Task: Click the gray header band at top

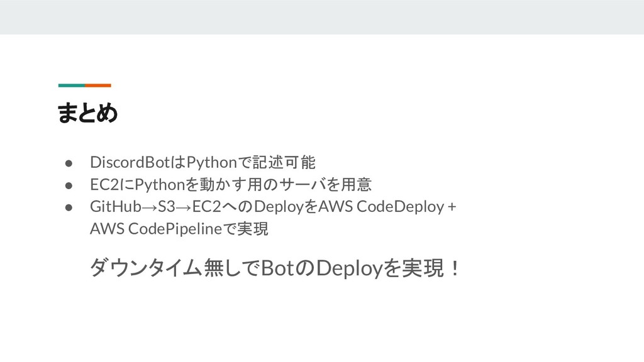Action: pyautogui.click(x=322, y=17)
